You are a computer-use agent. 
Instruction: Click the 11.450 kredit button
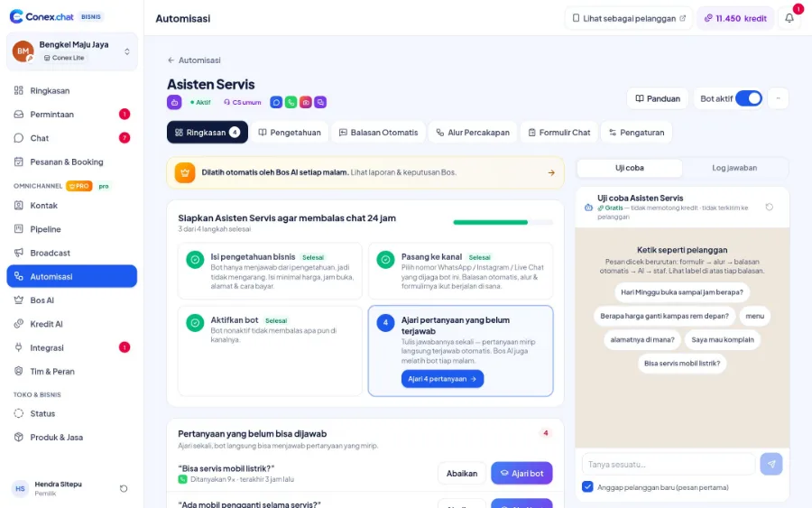(735, 18)
